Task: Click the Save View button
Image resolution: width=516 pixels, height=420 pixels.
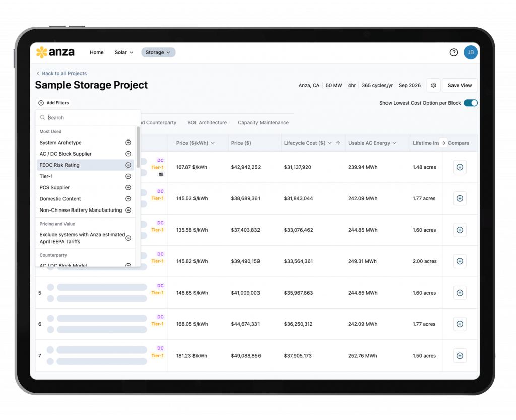Action: click(460, 86)
